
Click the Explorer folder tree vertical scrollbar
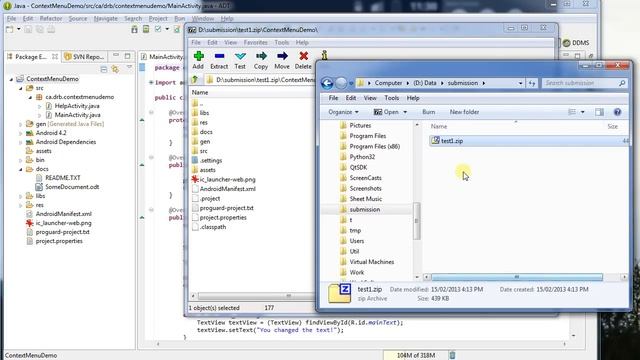(x=417, y=221)
